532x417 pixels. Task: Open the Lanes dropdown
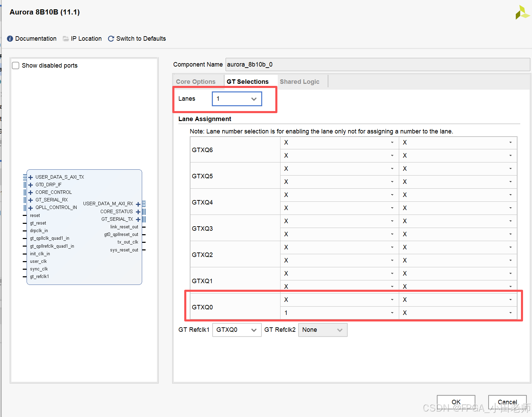tap(237, 99)
